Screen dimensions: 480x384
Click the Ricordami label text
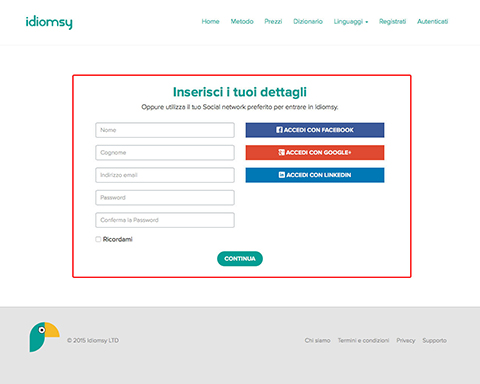pyautogui.click(x=117, y=239)
